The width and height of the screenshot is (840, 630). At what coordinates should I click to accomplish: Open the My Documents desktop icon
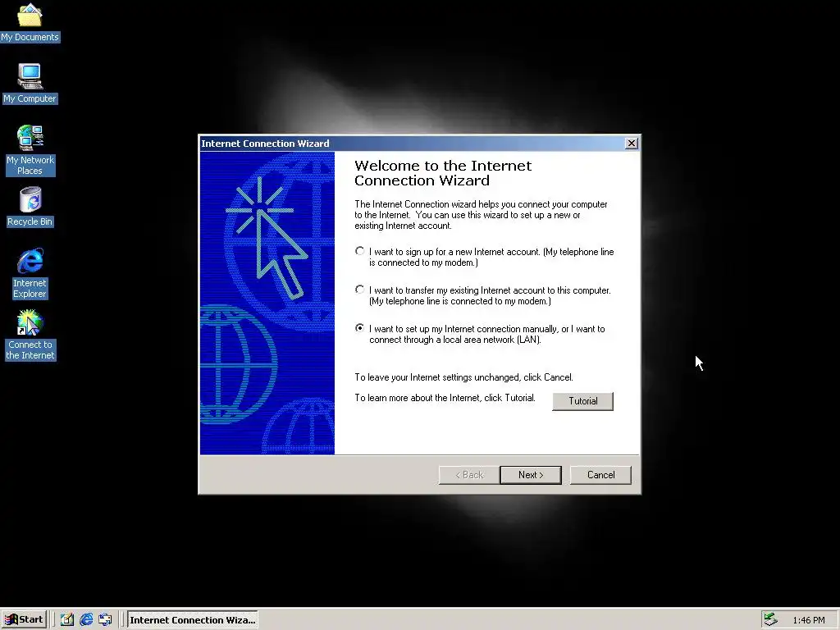point(30,22)
